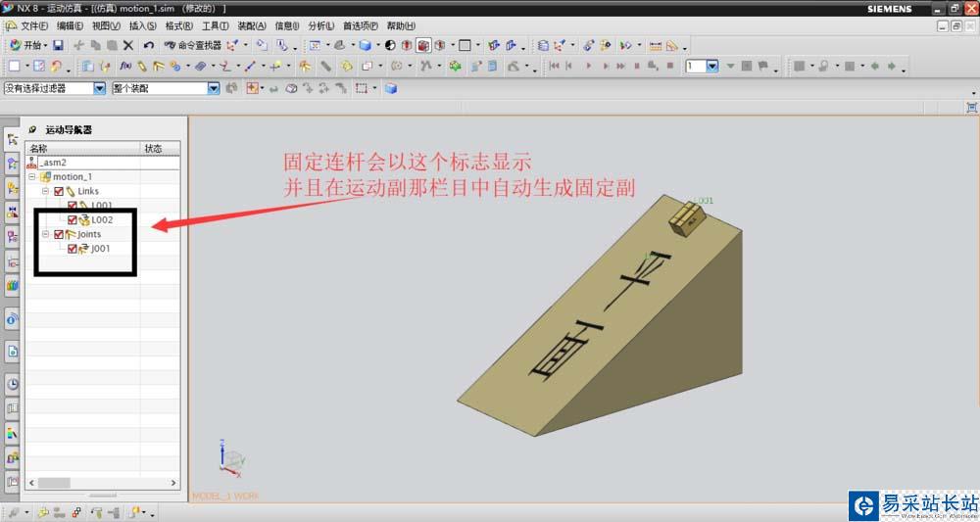
Task: Open the clock History sidebar tab
Action: [x=12, y=383]
